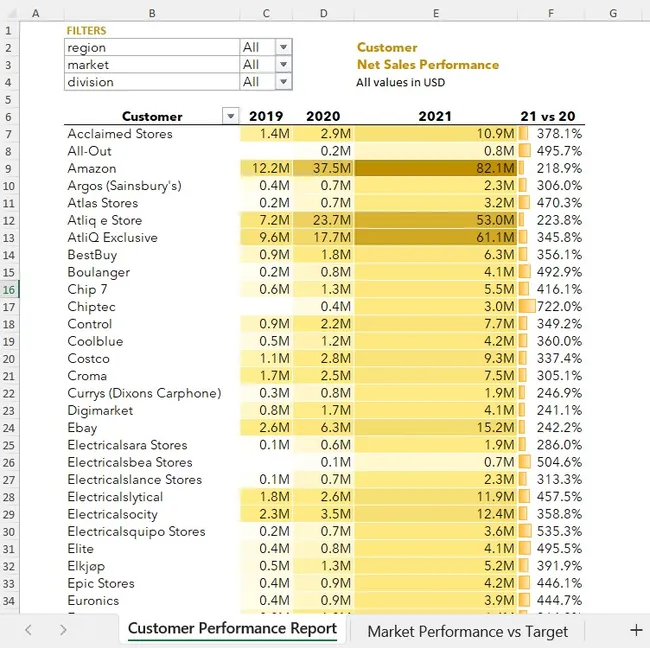Select Electricalsquipo Stores' 535.3% cell
The image size is (650, 648).
tap(551, 532)
